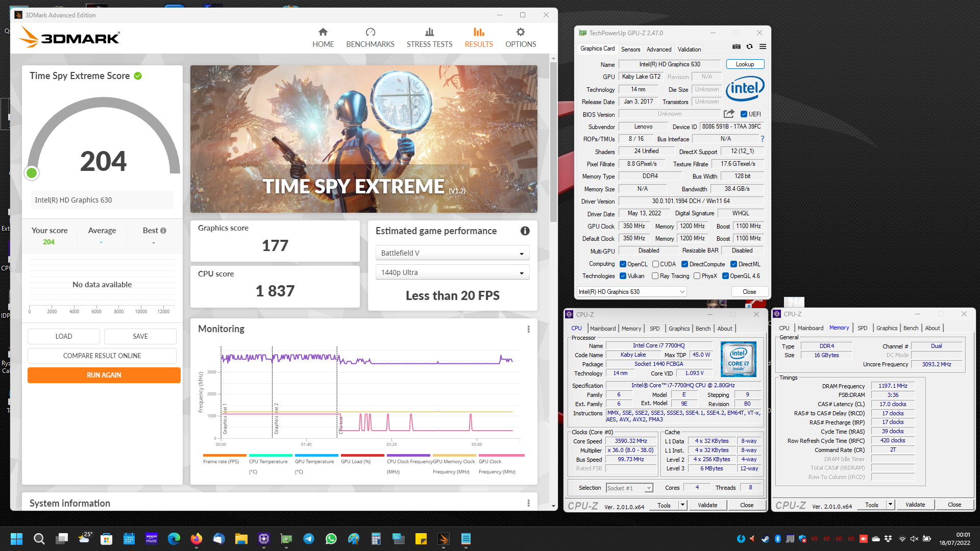Open System information three-dot menu
The image size is (980, 551).
528,503
